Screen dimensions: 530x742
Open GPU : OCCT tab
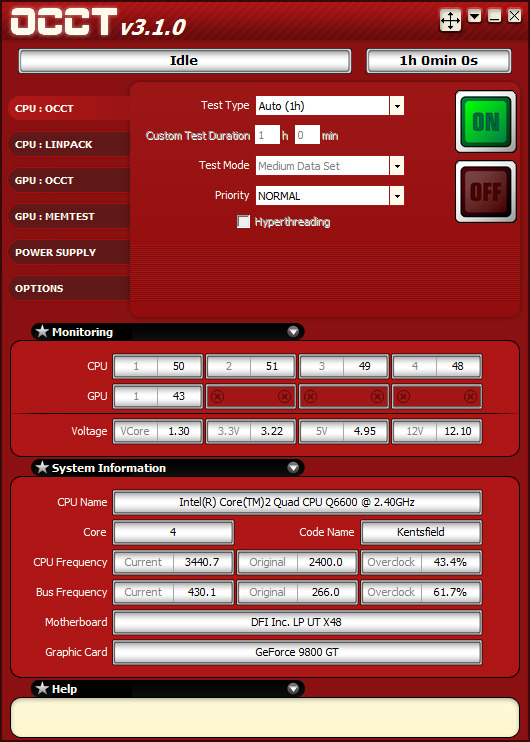pos(69,180)
